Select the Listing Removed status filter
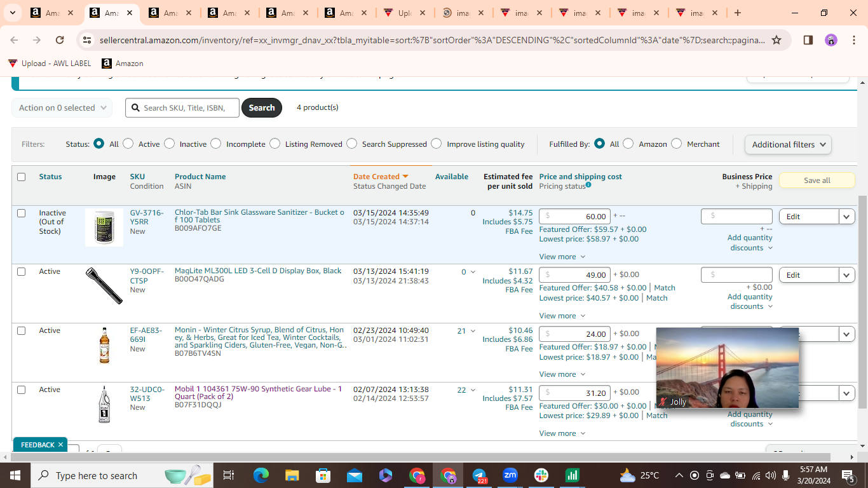The image size is (868, 488). [275, 144]
